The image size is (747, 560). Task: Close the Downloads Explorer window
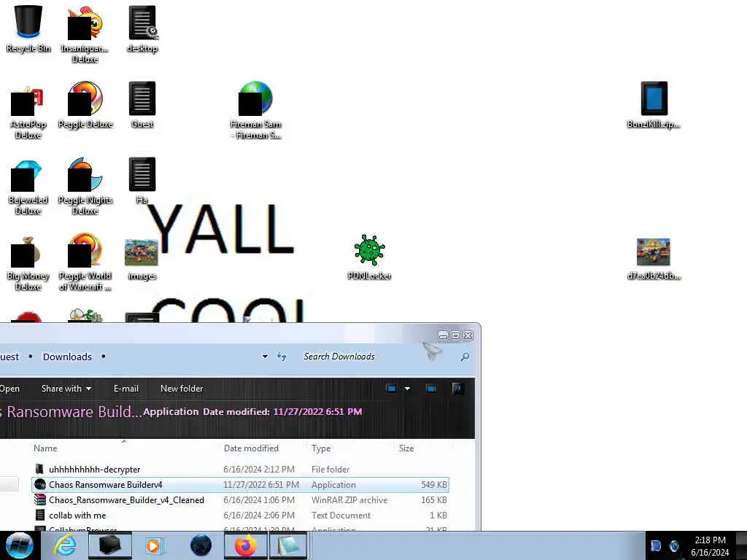(x=468, y=335)
